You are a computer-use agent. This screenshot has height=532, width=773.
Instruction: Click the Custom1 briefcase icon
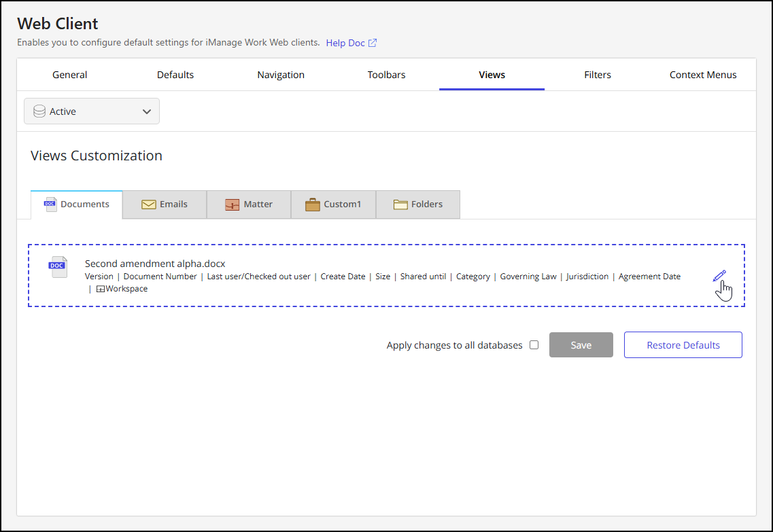(x=313, y=204)
